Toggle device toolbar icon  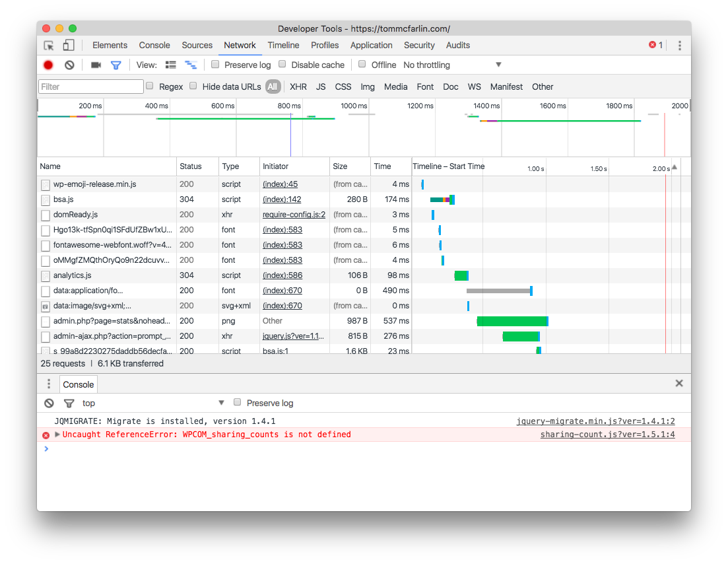[x=69, y=46]
